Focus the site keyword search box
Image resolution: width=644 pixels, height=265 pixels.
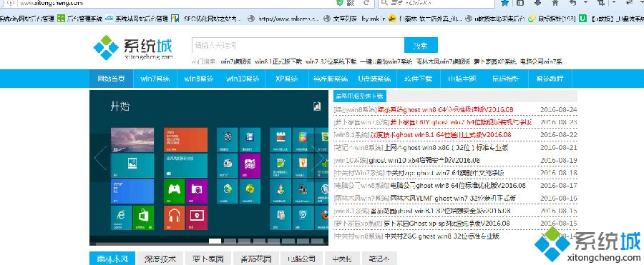(298, 45)
